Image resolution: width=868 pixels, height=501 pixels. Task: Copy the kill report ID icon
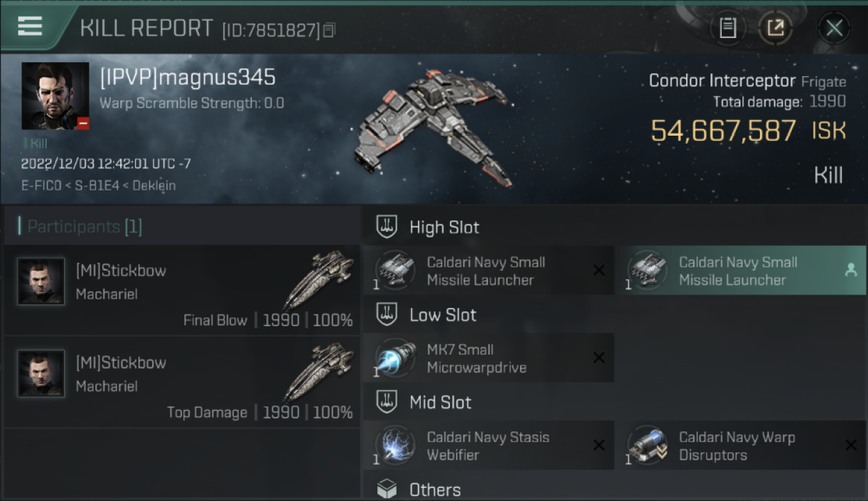329,30
